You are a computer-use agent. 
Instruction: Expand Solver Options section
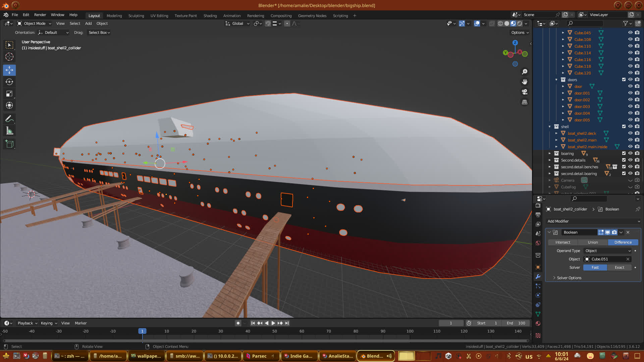tap(569, 278)
